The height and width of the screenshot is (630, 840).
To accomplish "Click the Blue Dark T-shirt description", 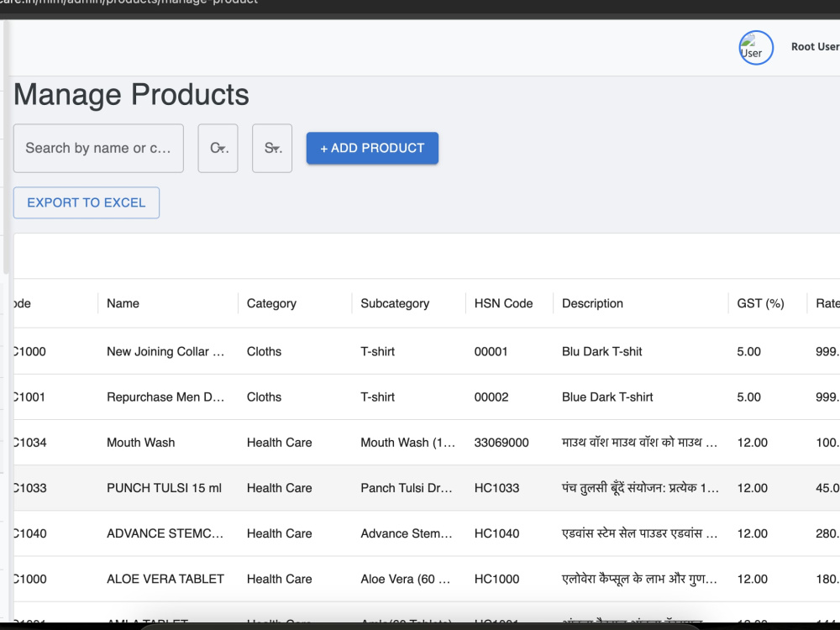I will pyautogui.click(x=607, y=397).
